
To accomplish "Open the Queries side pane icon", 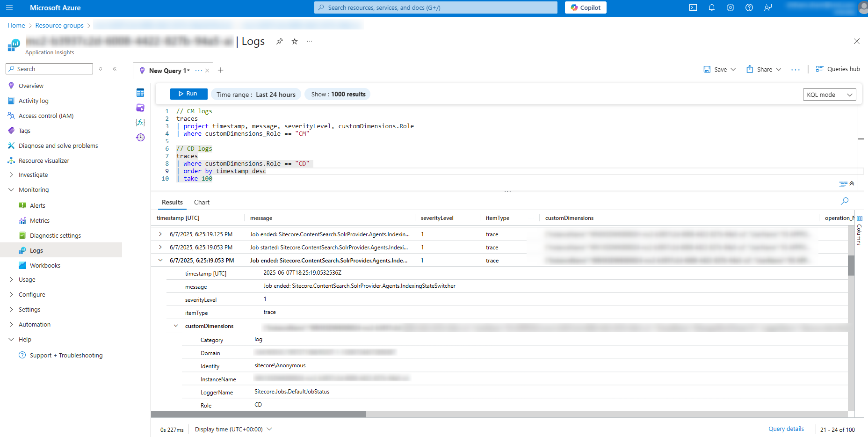I will pos(140,108).
